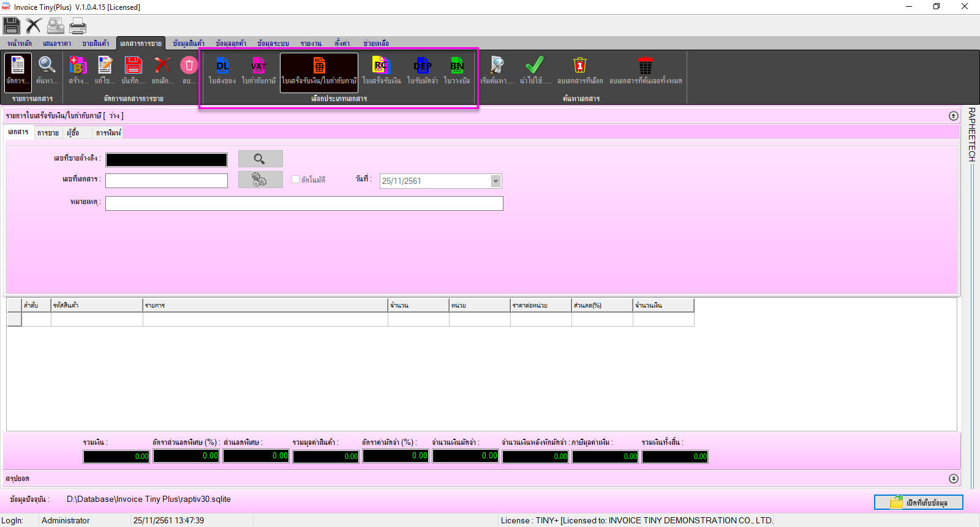This screenshot has height=527, width=980.
Task: Click the เปิดที่เก็บข้อมูล button
Action: pos(919,502)
